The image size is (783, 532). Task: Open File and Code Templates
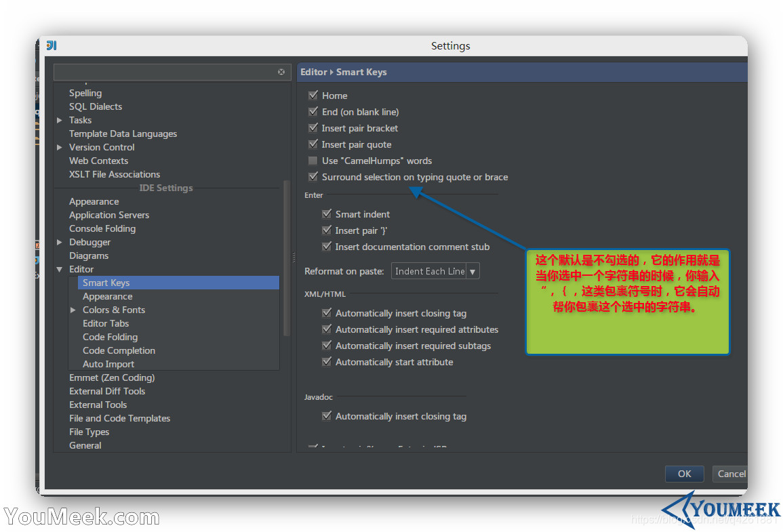tap(119, 418)
